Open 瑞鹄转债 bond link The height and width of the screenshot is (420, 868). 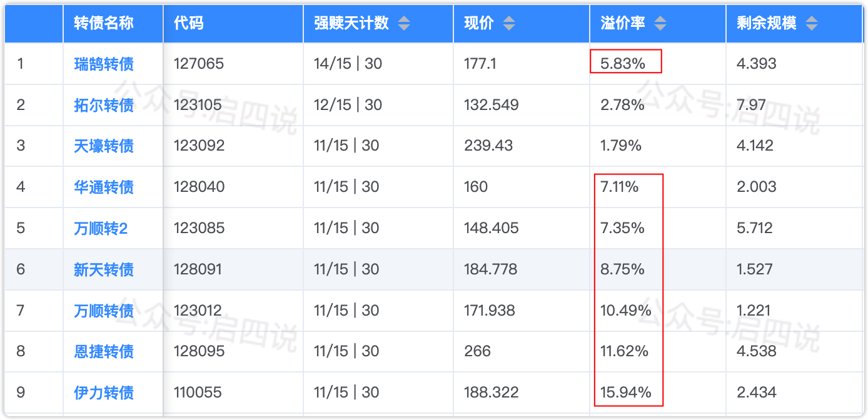pos(104,64)
